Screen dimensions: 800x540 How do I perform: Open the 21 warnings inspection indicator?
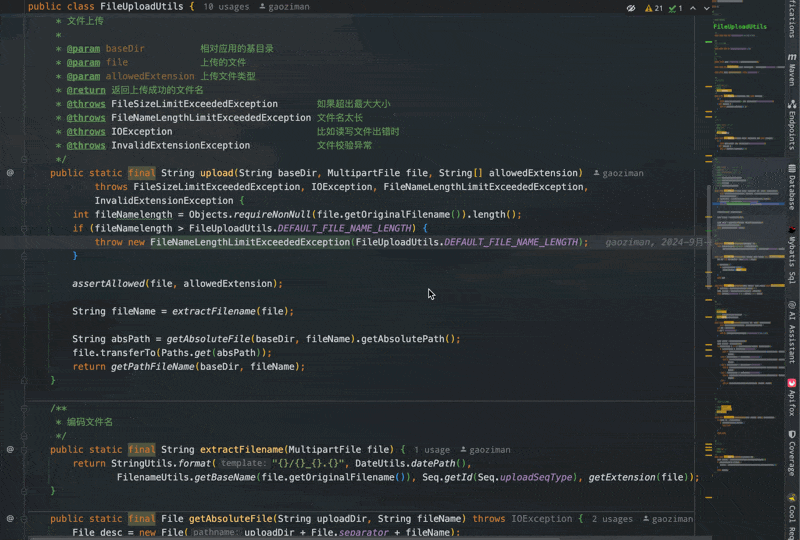point(654,8)
